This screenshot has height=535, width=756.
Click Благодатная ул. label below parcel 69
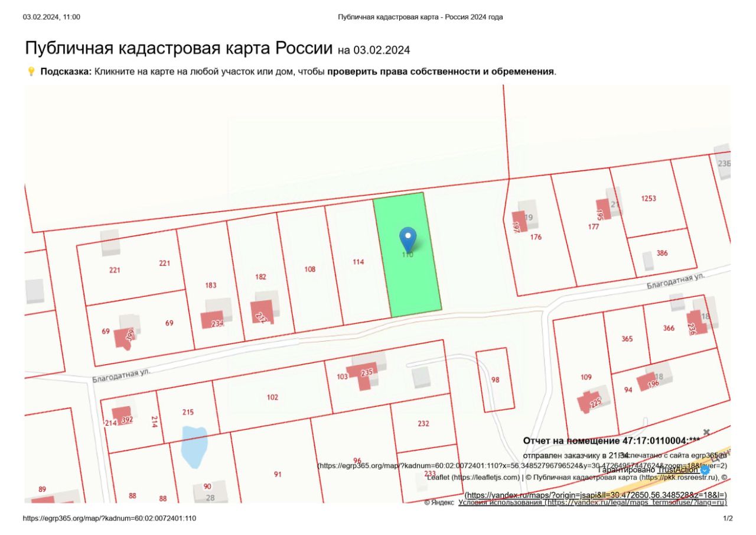point(122,375)
